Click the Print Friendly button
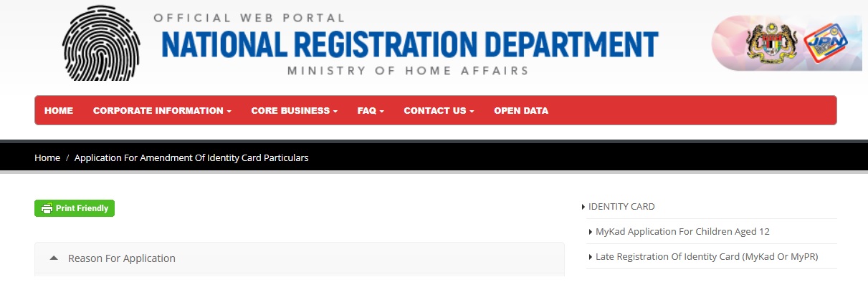868x287 pixels. 75,208
